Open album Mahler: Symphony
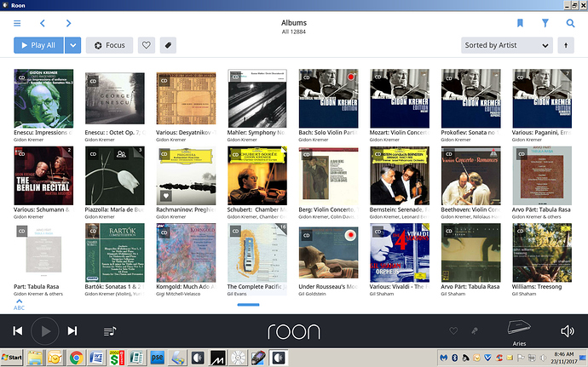The width and height of the screenshot is (588, 367). tap(257, 99)
